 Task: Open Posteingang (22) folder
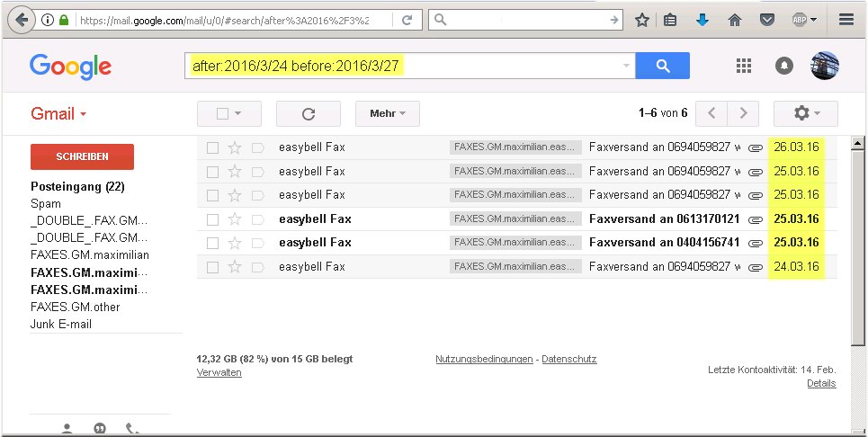point(77,186)
